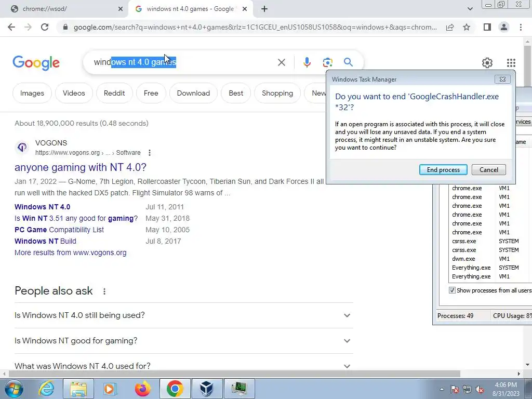Select the Shopping filter chip

(277, 94)
